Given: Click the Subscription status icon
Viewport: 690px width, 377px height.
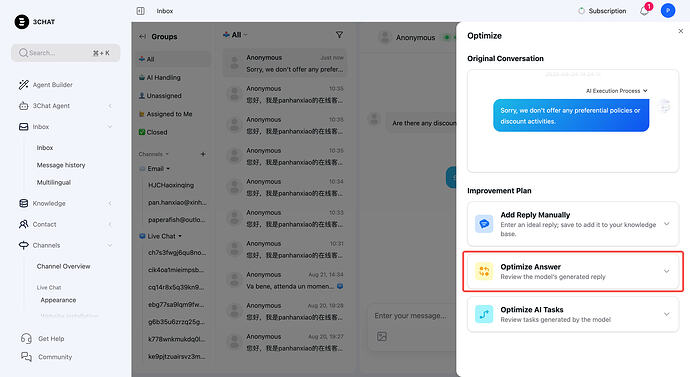Looking at the screenshot, I should click(x=581, y=11).
